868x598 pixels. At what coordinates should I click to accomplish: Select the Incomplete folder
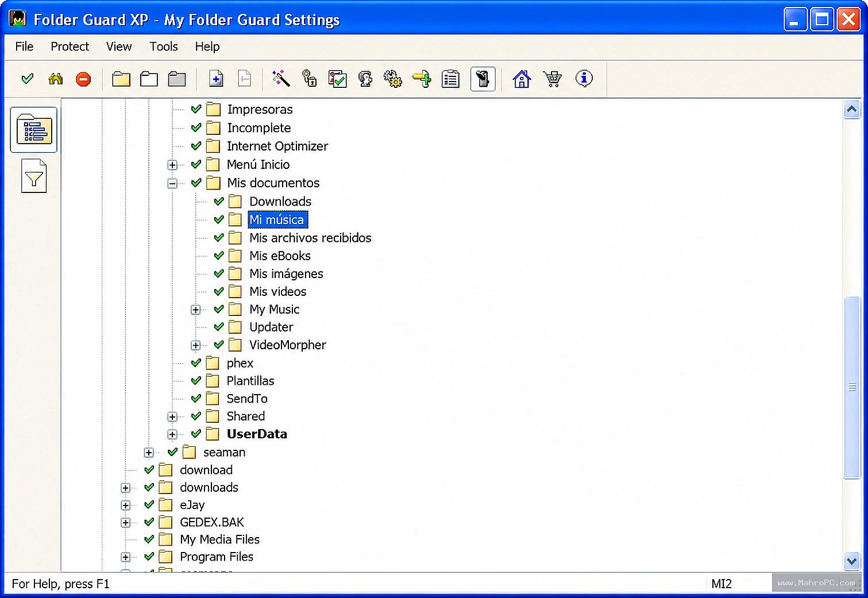pos(259,128)
